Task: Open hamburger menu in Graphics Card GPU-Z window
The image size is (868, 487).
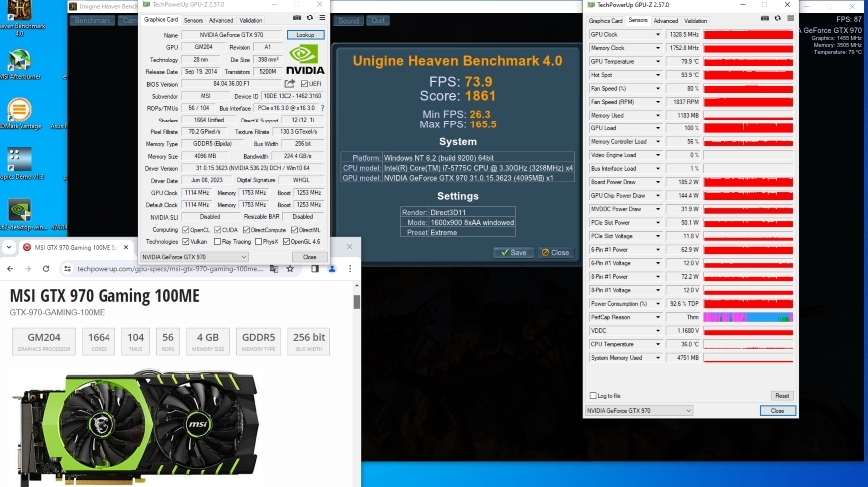Action: tap(323, 18)
